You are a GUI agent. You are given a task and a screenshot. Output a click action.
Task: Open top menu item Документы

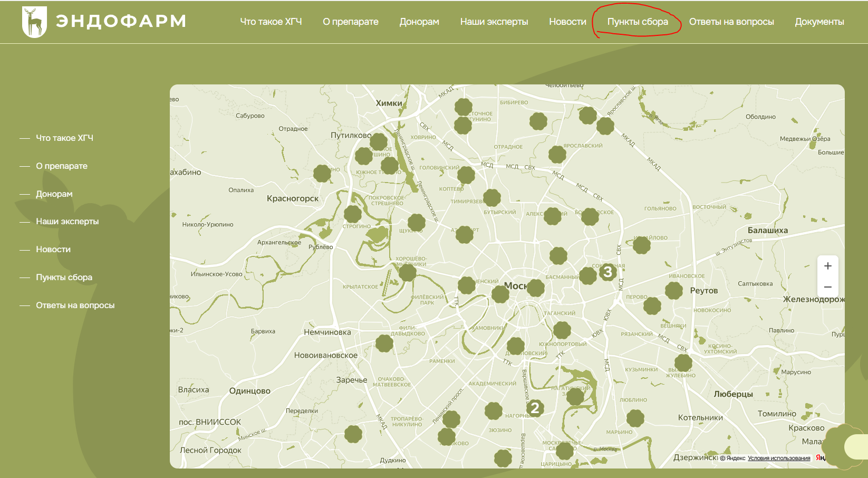[x=819, y=22]
